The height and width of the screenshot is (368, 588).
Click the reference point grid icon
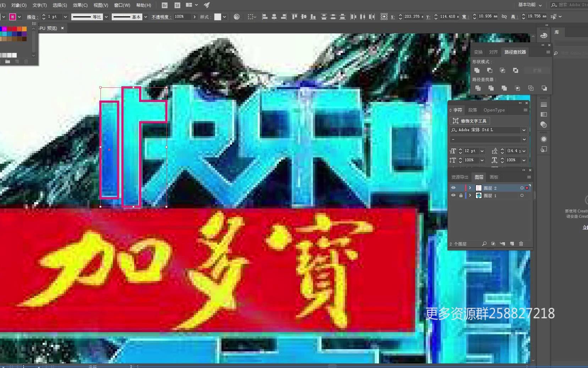[x=384, y=17]
